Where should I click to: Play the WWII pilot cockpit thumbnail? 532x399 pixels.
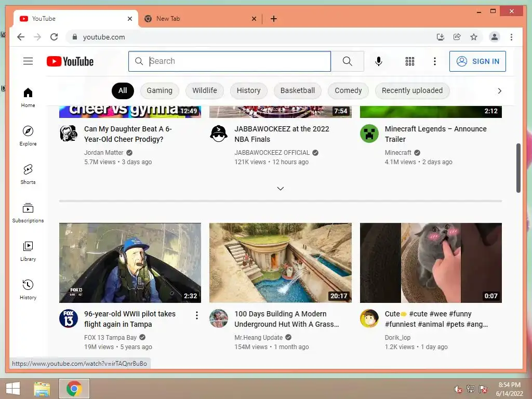pyautogui.click(x=130, y=262)
